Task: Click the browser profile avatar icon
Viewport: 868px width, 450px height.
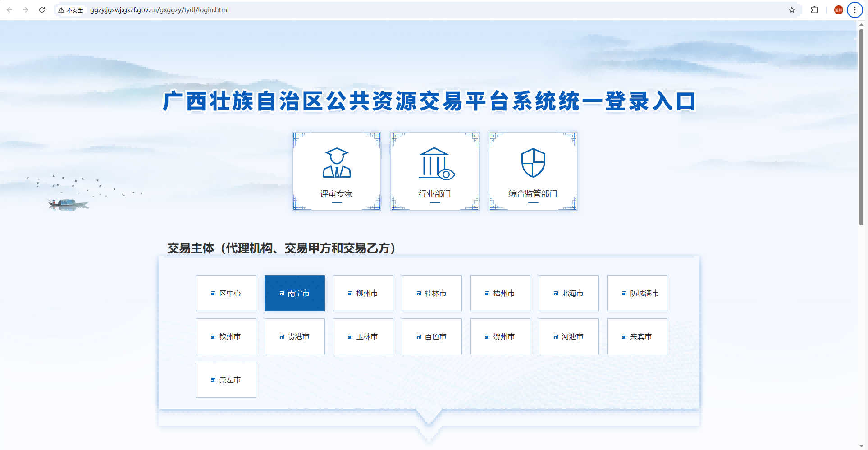Action: tap(838, 9)
